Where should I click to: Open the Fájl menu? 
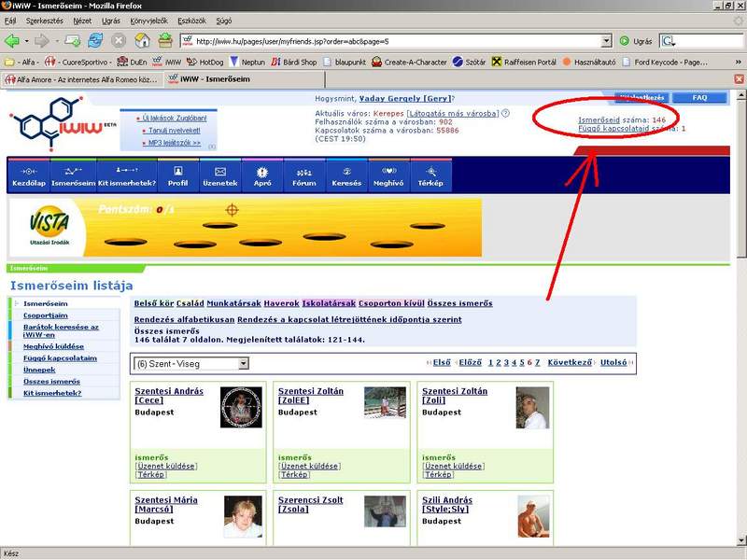[x=10, y=21]
